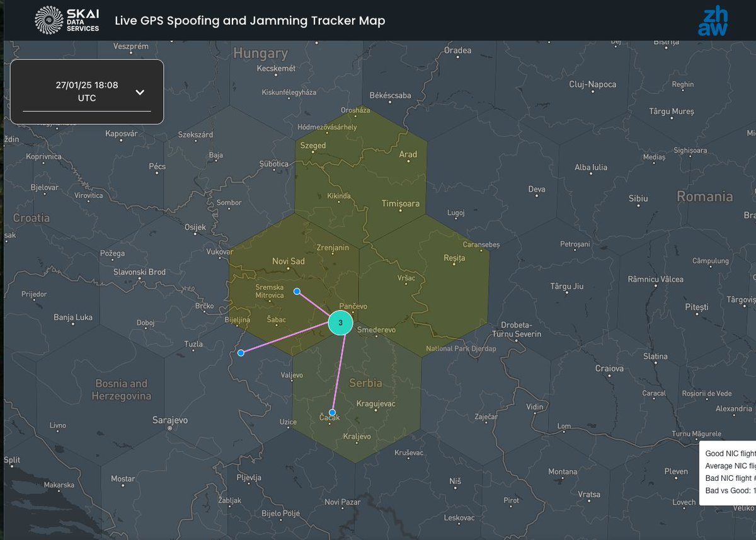Click the Sarajevo city label

pos(170,420)
